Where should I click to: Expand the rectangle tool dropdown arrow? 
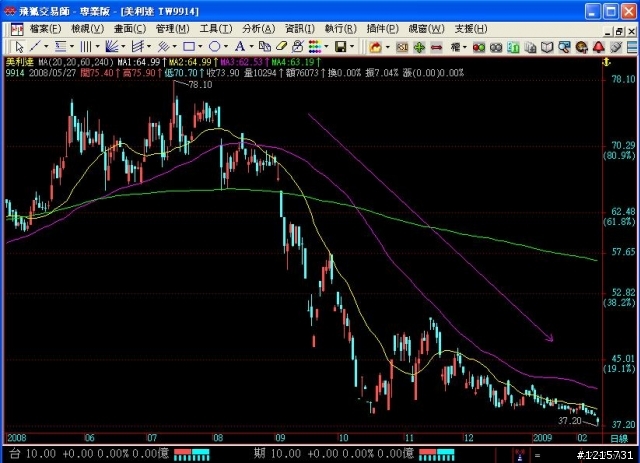[200, 47]
